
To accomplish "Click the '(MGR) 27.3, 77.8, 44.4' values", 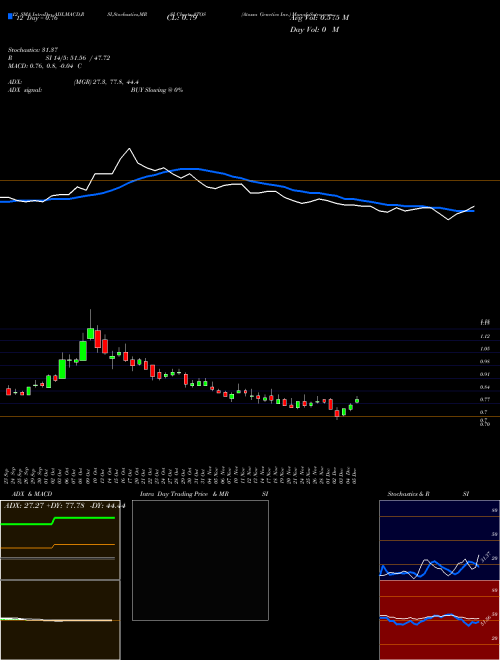I will [x=106, y=82].
